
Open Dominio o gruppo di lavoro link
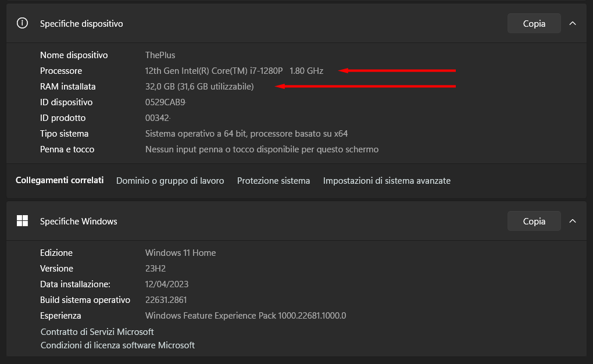[170, 181]
